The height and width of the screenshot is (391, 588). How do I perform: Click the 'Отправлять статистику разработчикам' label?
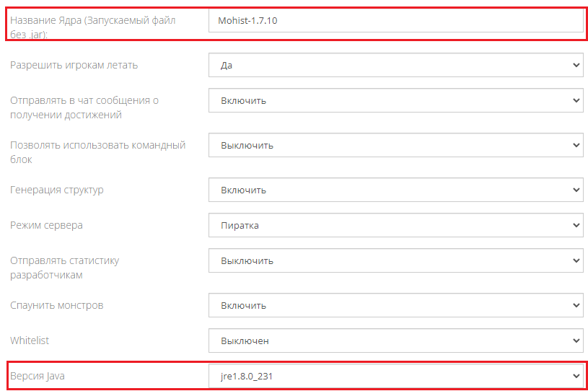pyautogui.click(x=64, y=268)
